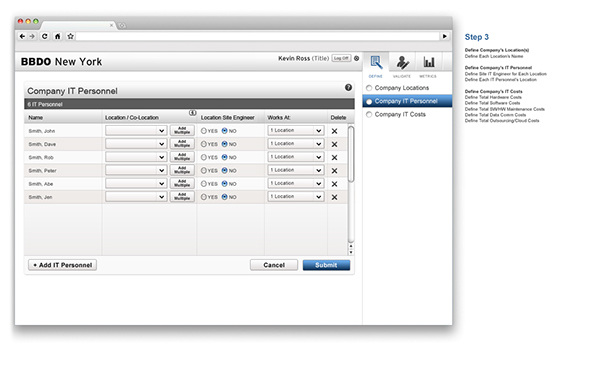This screenshot has width=600, height=388.
Task: Click the browser address bar field
Action: point(258,36)
